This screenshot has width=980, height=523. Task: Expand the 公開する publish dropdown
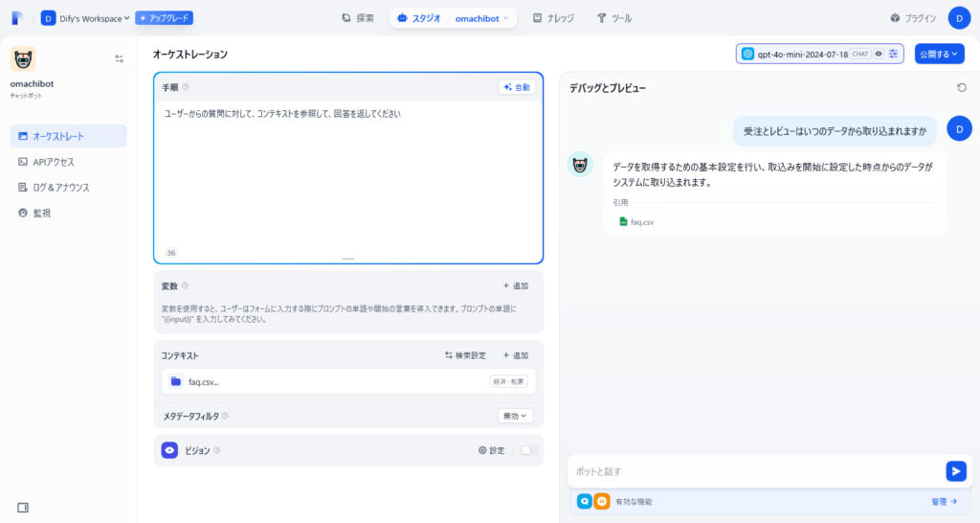(939, 55)
